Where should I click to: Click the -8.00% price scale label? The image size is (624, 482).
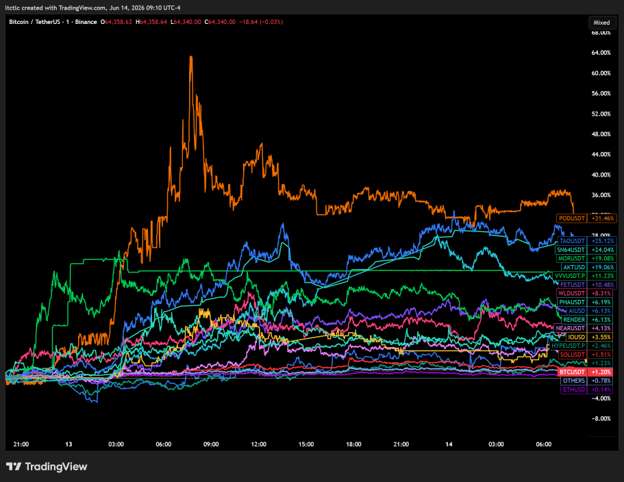pyautogui.click(x=601, y=419)
